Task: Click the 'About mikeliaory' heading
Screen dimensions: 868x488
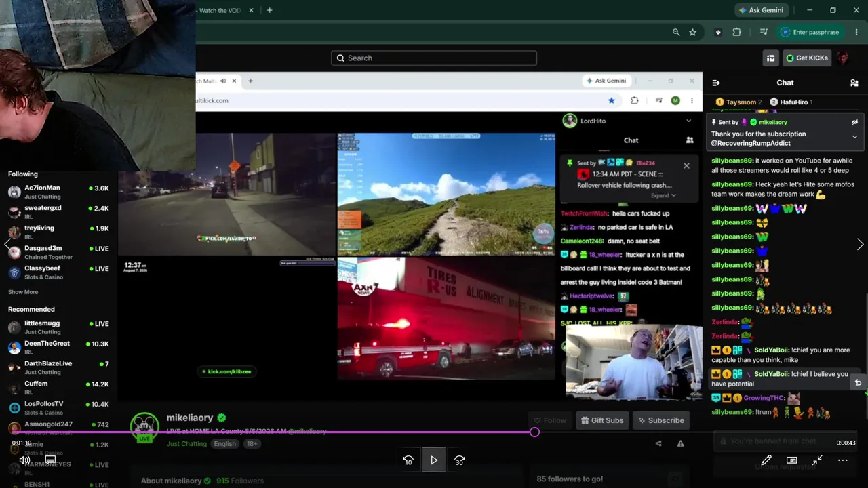Action: (172, 481)
